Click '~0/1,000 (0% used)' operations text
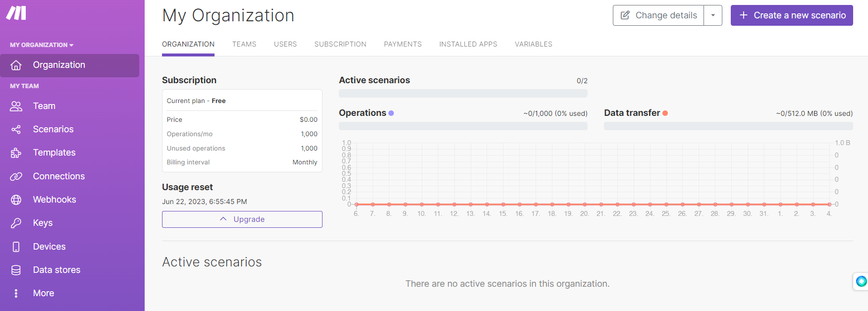This screenshot has height=311, width=868. click(x=555, y=113)
